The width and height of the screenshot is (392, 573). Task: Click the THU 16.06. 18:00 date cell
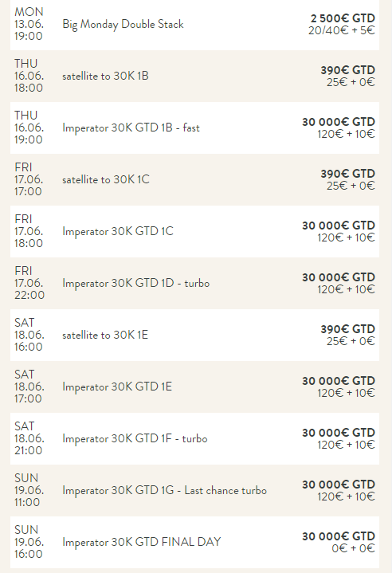pos(29,76)
